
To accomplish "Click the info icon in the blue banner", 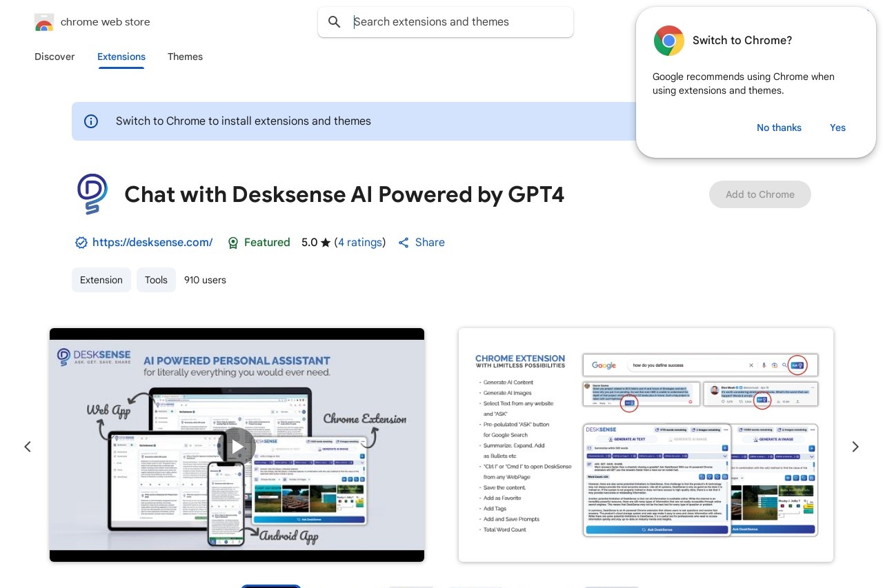I will [91, 121].
